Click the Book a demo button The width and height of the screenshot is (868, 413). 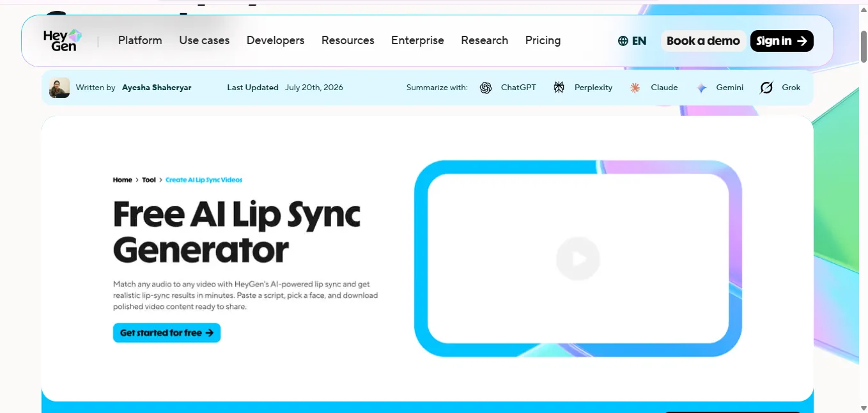[x=703, y=41]
